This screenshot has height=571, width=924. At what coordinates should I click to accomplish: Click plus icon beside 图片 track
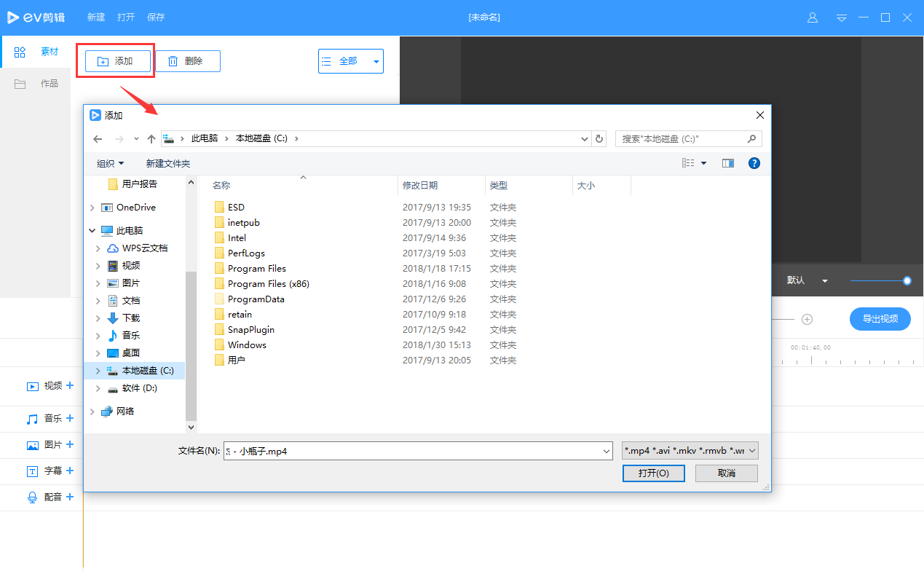(68, 444)
